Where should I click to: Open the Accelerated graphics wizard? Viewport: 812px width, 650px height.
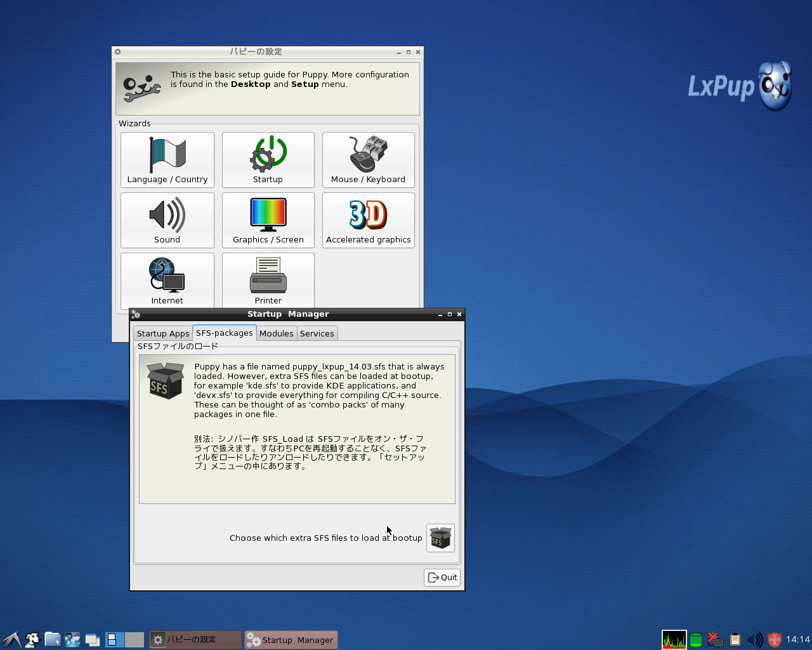click(x=369, y=220)
